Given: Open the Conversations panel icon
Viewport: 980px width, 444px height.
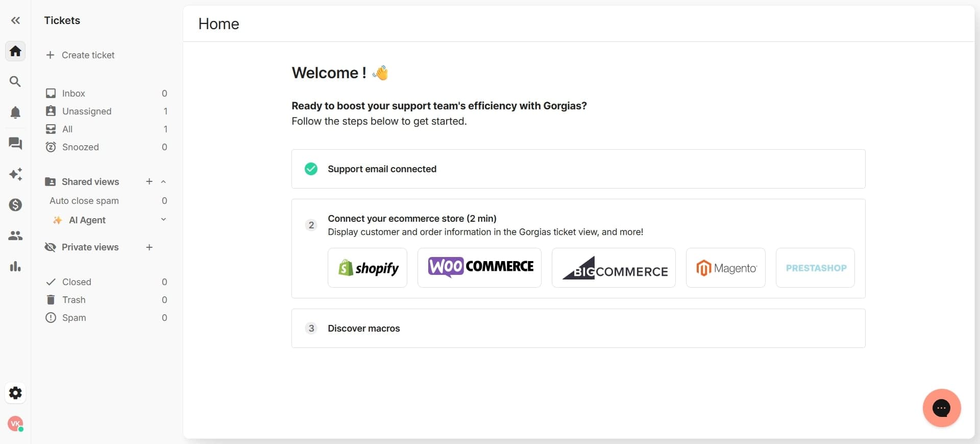Looking at the screenshot, I should point(15,144).
